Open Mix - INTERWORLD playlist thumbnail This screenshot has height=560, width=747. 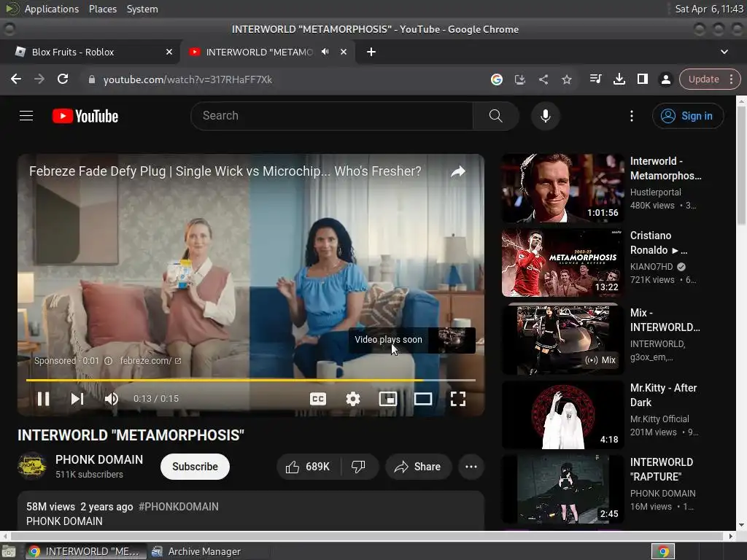(x=562, y=338)
